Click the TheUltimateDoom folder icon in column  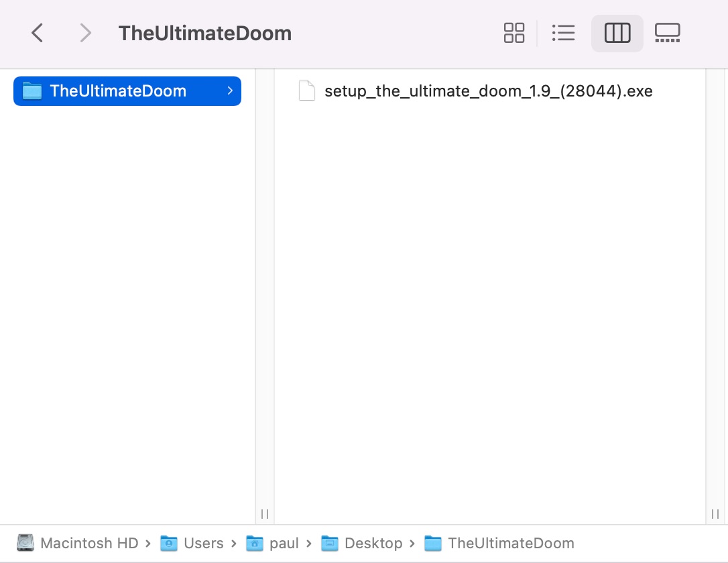32,91
